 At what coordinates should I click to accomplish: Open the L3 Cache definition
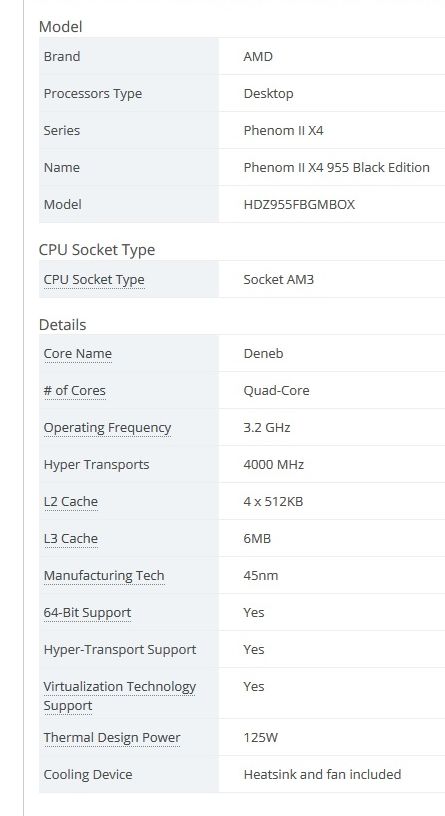tap(71, 538)
